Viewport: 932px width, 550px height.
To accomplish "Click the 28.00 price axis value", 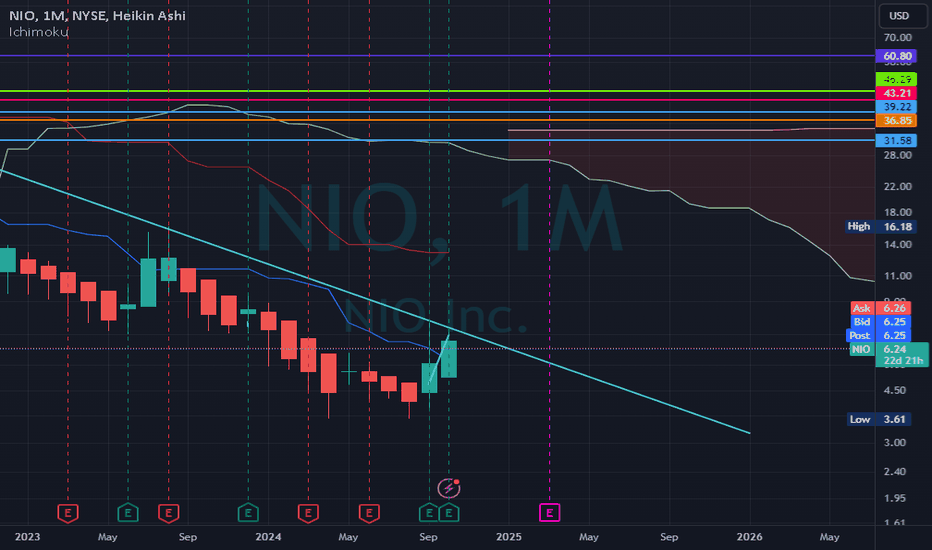I will [897, 155].
